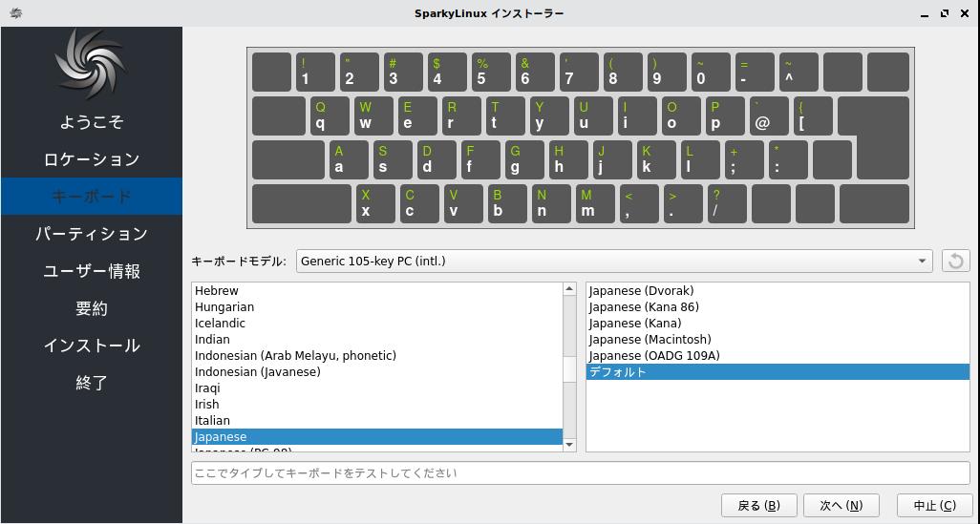Select Japanese (Dvorak) variant
The height and width of the screenshot is (524, 980).
click(x=778, y=290)
